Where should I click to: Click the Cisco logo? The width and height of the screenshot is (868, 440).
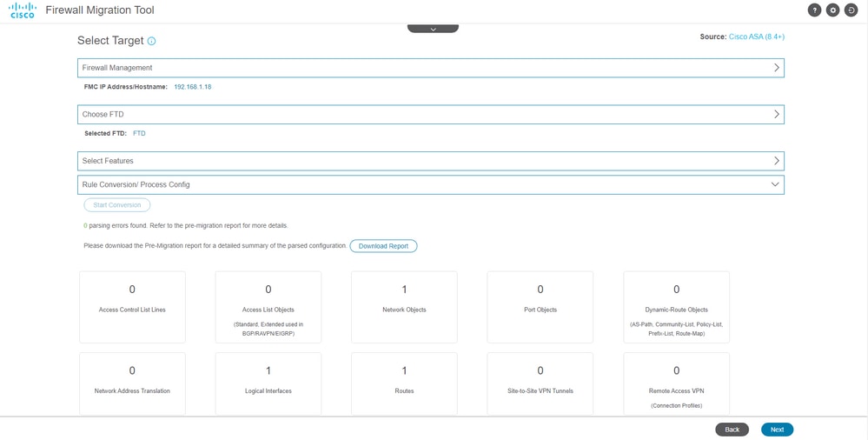pos(23,10)
